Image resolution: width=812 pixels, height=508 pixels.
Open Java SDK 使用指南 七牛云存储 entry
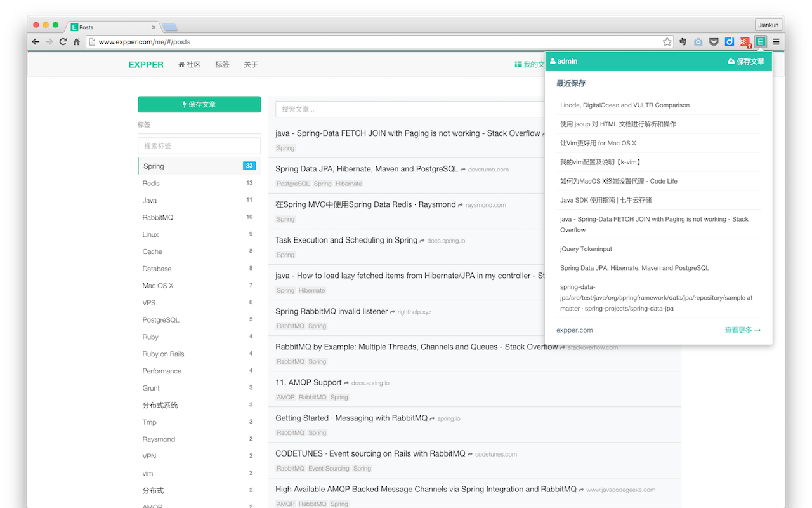(606, 200)
